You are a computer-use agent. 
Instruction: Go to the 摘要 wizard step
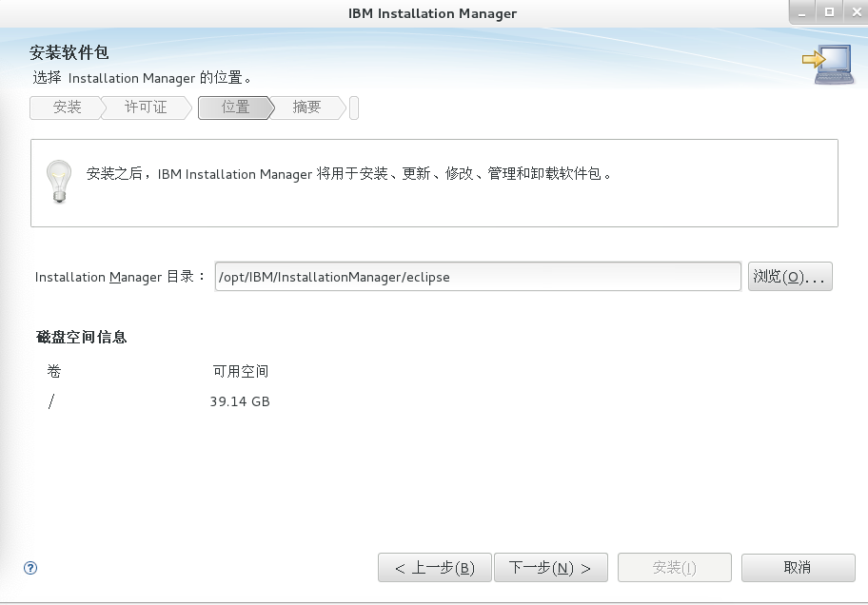point(306,107)
